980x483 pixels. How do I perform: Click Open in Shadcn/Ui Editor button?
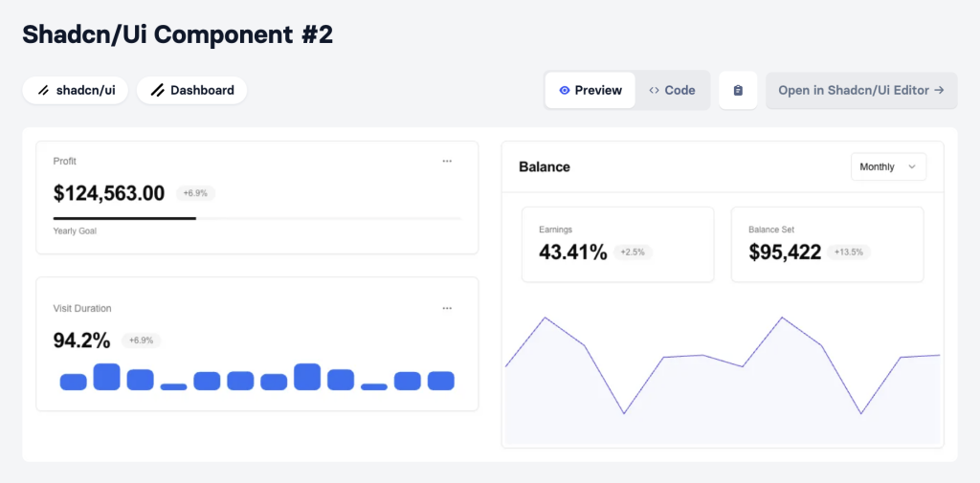(860, 90)
